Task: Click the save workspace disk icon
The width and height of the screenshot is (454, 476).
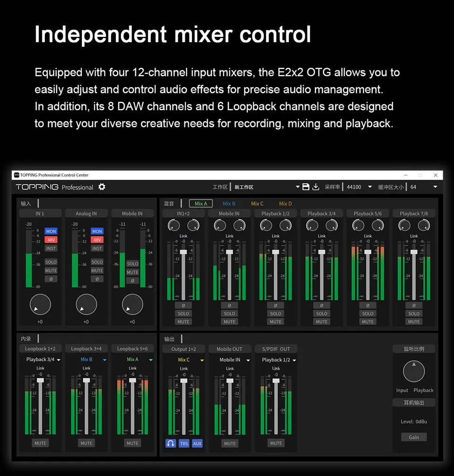Action: click(x=306, y=186)
